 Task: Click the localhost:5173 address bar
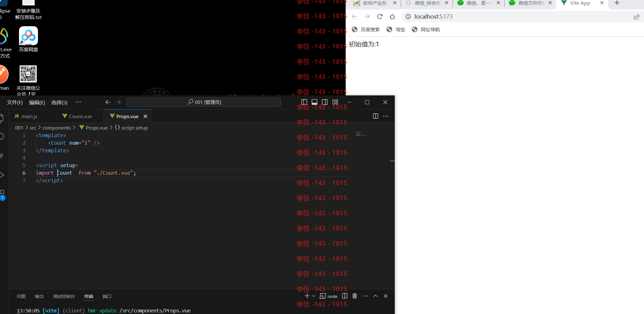point(522,16)
